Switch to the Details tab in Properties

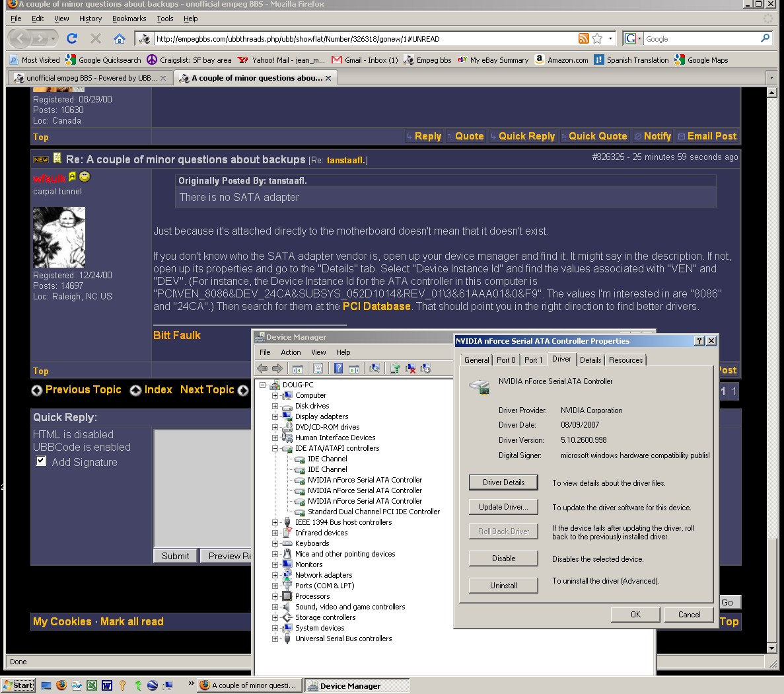point(590,360)
